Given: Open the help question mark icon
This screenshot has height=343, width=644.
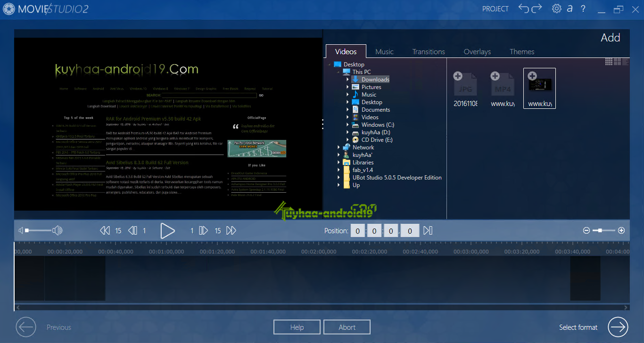Looking at the screenshot, I should 583,8.
